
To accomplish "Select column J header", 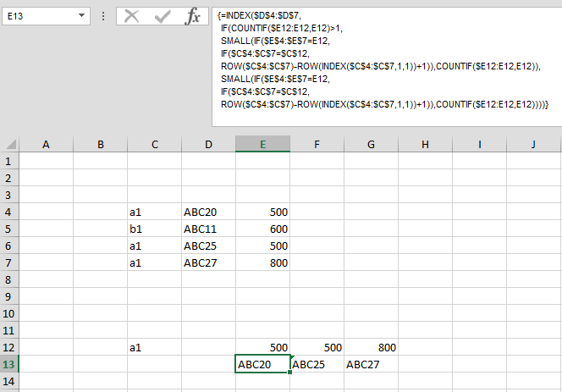I will pos(534,144).
